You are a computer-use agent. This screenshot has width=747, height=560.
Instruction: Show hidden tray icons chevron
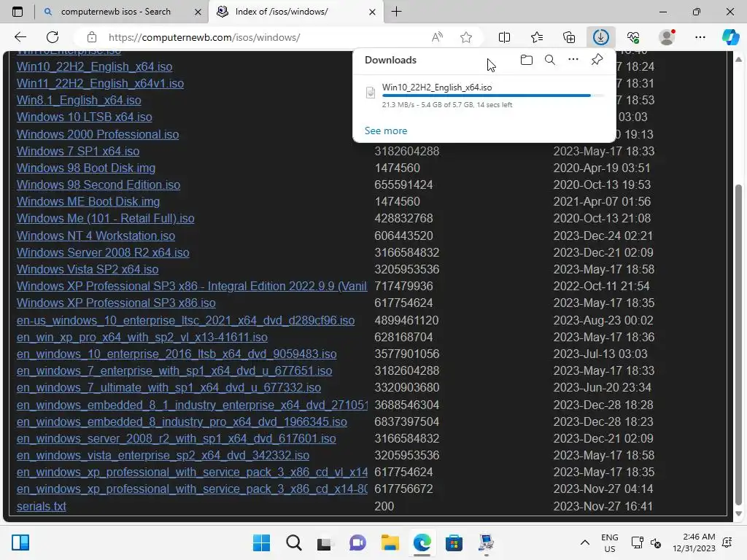pyautogui.click(x=585, y=542)
